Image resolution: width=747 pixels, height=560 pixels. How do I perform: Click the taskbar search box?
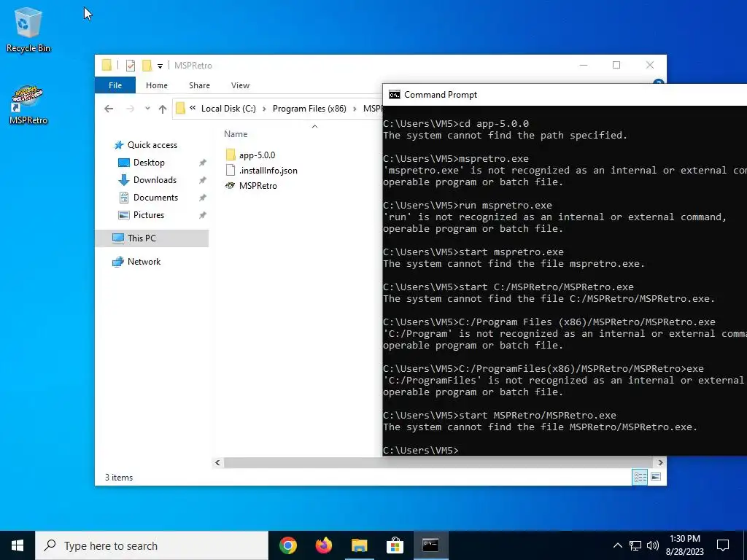click(152, 545)
